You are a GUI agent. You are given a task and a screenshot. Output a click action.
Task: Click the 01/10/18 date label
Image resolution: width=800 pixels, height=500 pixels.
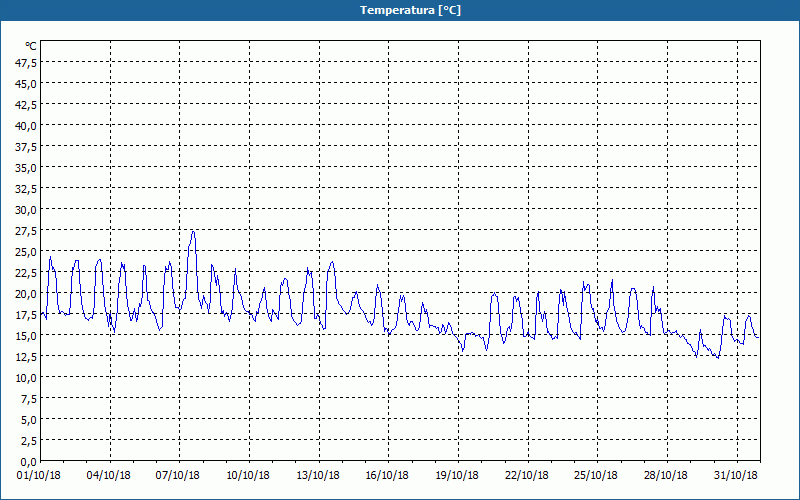(39, 476)
